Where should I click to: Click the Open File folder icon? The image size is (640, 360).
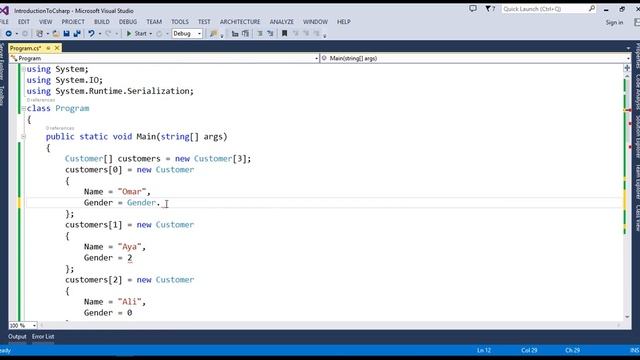click(x=56, y=33)
